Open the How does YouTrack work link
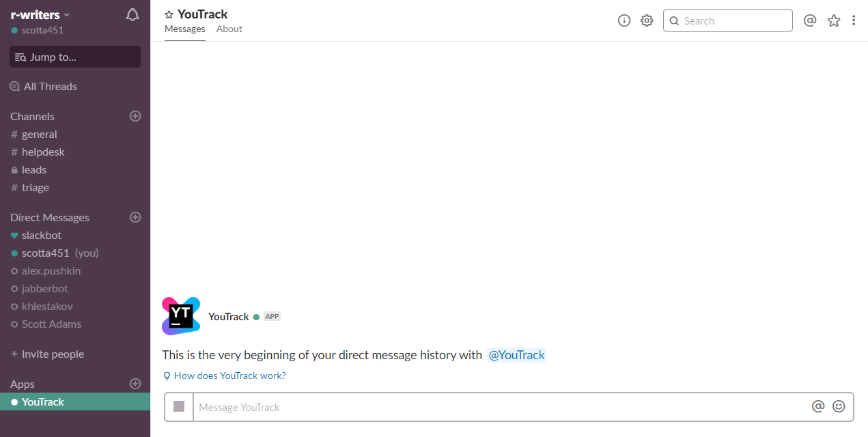The height and width of the screenshot is (437, 868). pos(229,376)
